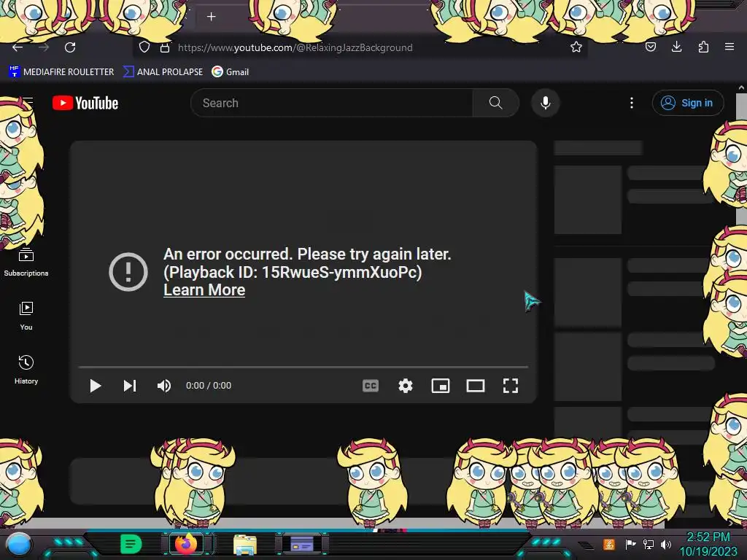This screenshot has height=560, width=747.
Task: Click the magnifier search button
Action: [x=495, y=103]
